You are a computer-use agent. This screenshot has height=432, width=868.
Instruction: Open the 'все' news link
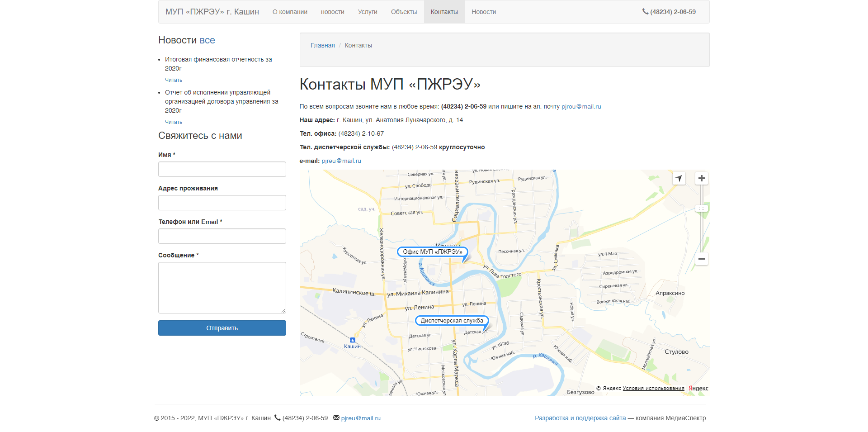[207, 40]
